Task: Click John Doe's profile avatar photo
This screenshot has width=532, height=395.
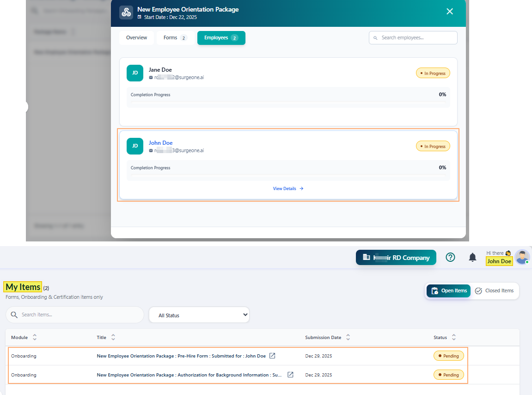Action: (x=522, y=257)
